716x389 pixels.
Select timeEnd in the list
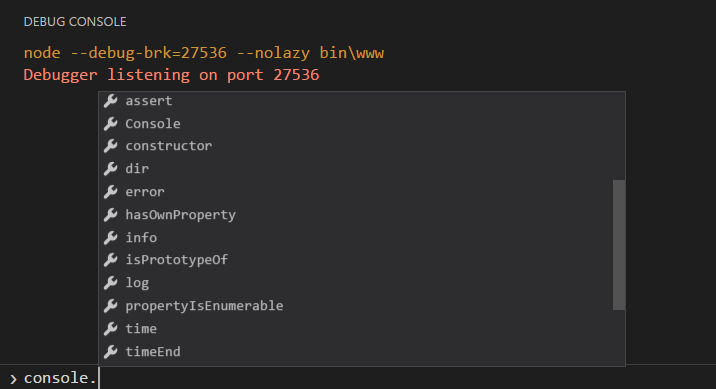356,352
